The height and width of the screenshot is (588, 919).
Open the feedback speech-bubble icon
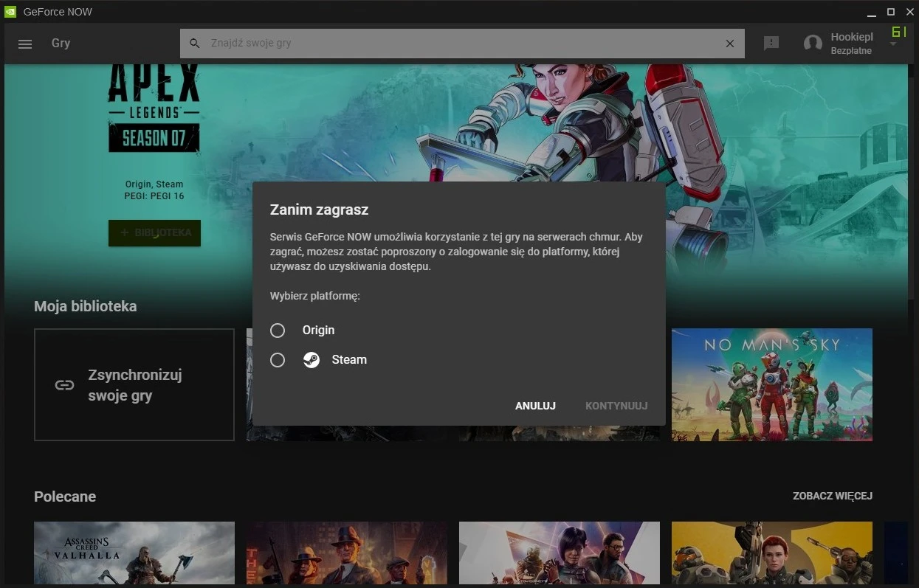pos(771,43)
